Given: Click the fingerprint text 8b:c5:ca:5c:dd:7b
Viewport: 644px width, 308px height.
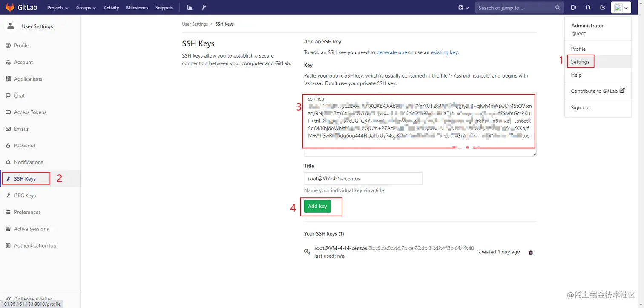Looking at the screenshot, I should (421, 248).
